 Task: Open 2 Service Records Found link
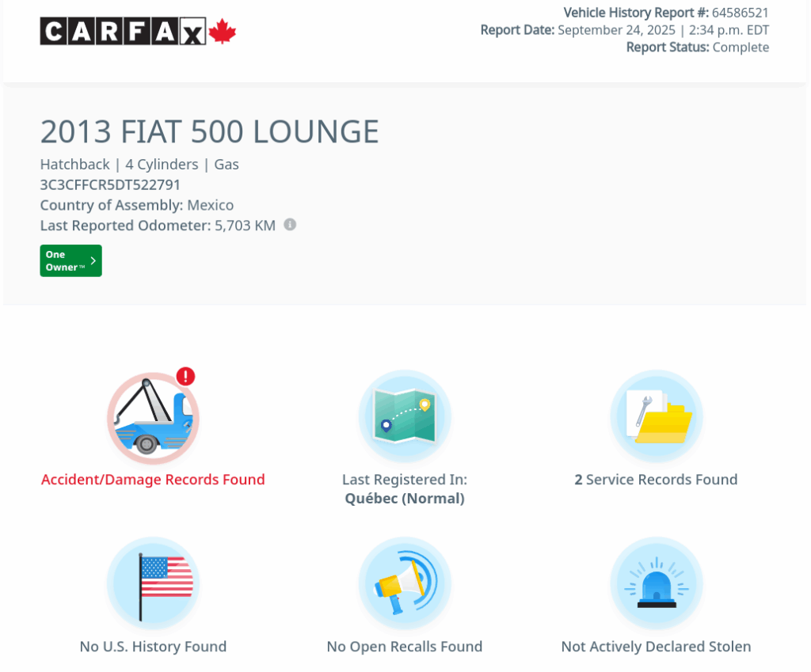coord(657,480)
